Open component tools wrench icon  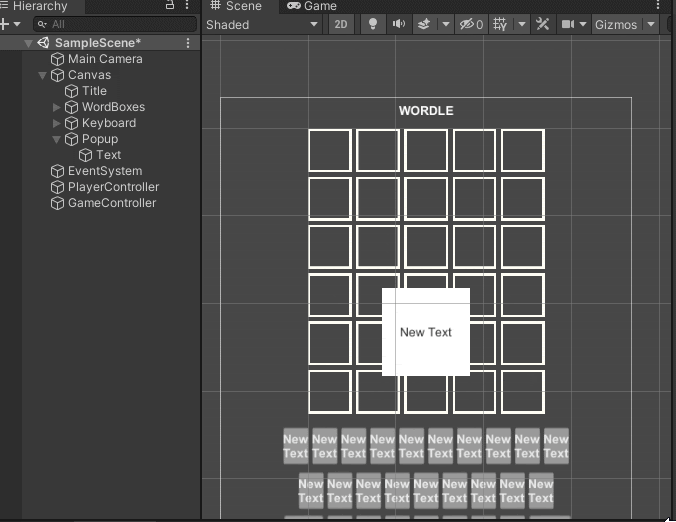coord(542,24)
